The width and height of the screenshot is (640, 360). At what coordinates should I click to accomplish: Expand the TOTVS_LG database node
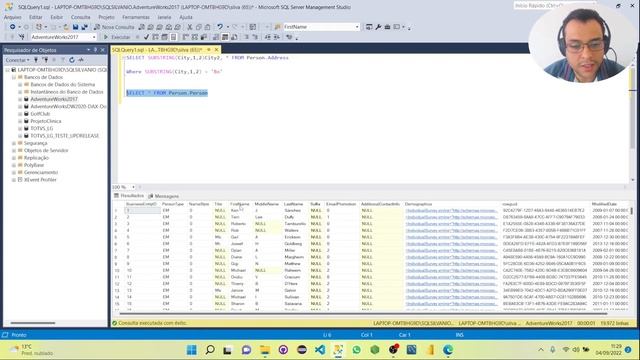(x=20, y=129)
